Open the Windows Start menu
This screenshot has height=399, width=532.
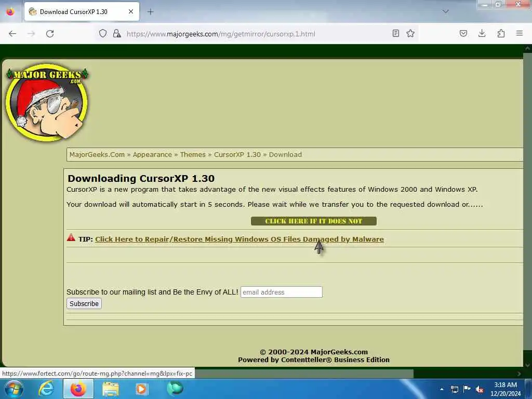tap(14, 389)
